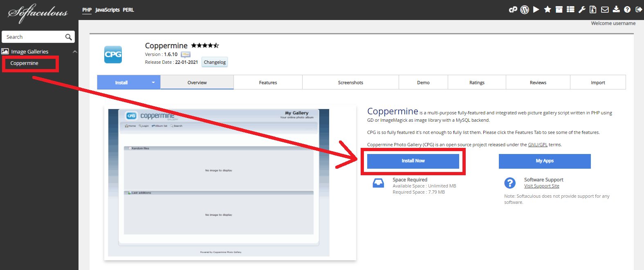Image resolution: width=644 pixels, height=270 pixels.
Task: Open the backups zip file icon
Action: tap(593, 9)
